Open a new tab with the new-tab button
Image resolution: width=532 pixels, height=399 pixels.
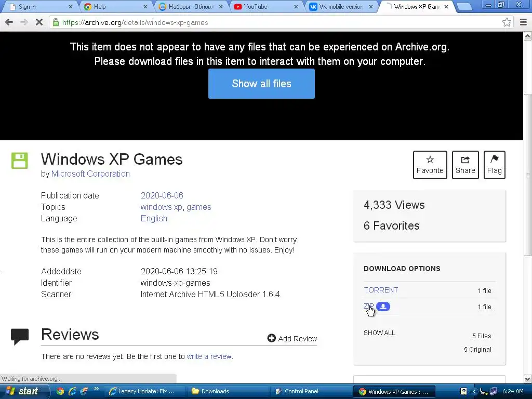(x=464, y=7)
